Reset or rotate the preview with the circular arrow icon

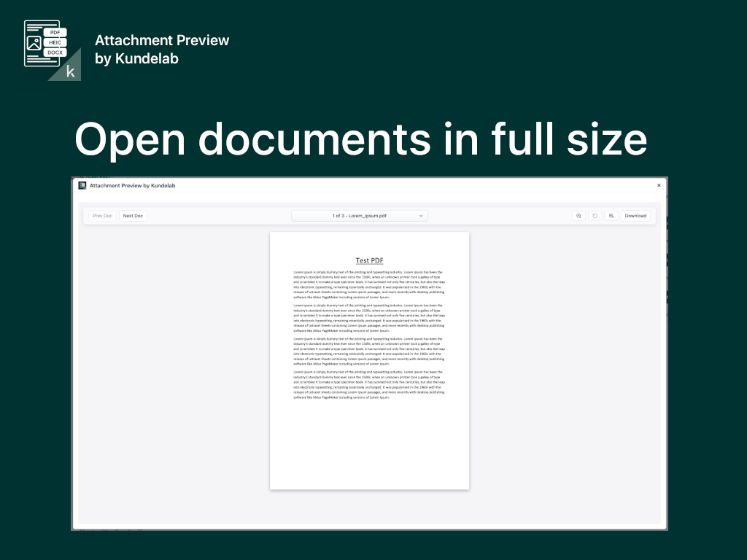coord(595,216)
